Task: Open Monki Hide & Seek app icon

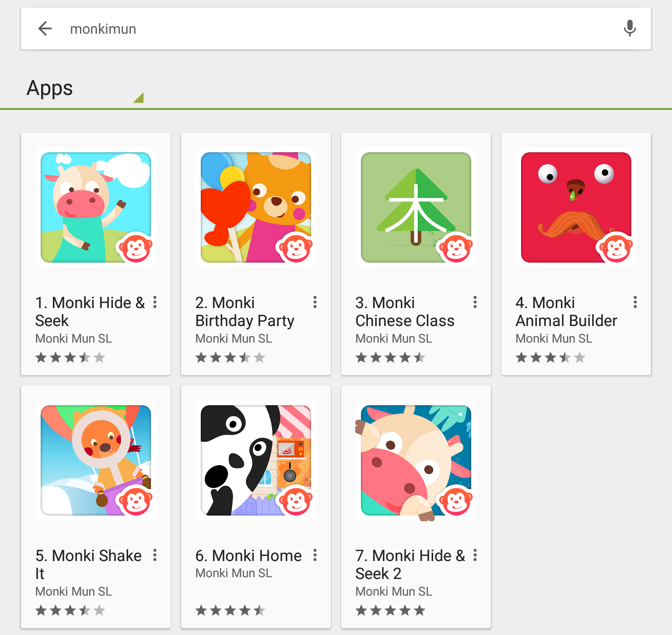Action: (x=96, y=207)
